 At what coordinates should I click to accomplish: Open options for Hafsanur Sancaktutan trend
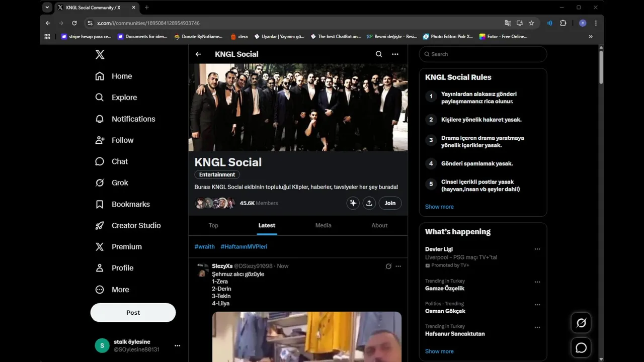[x=537, y=327]
